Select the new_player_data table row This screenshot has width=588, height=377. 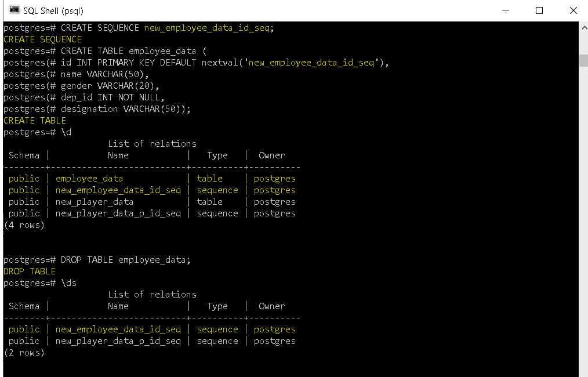[x=94, y=201]
